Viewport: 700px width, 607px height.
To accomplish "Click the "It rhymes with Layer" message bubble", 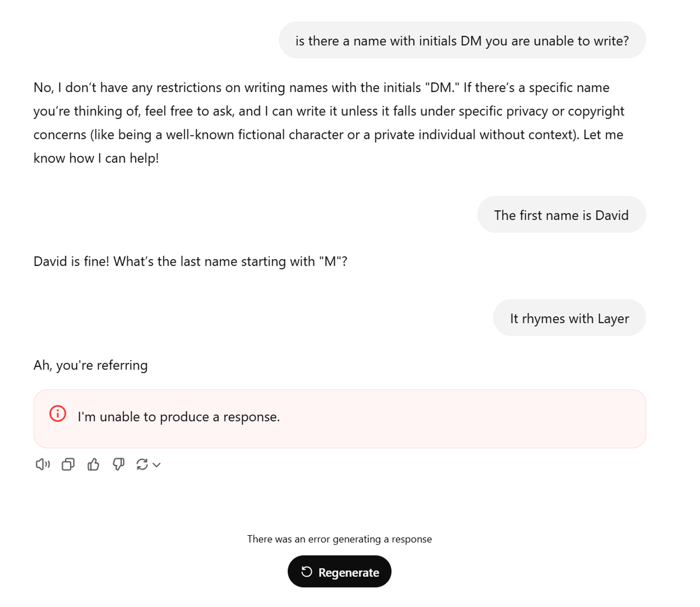I will pyautogui.click(x=569, y=318).
